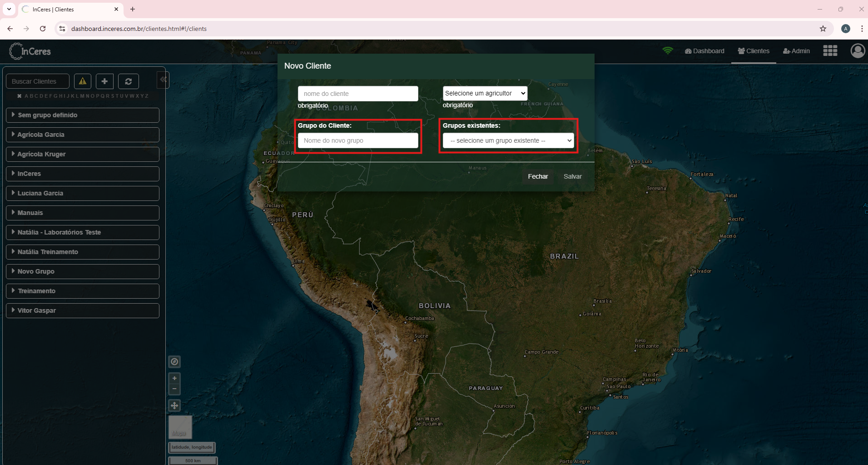Image resolution: width=868 pixels, height=465 pixels.
Task: Click the browser address bar URL
Action: [x=139, y=29]
